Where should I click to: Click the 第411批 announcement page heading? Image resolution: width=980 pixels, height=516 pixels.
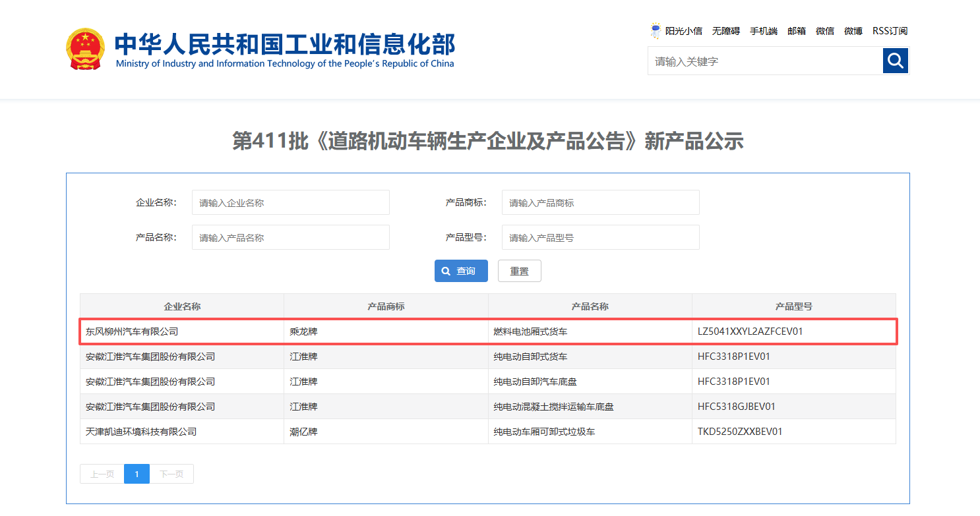click(x=488, y=141)
